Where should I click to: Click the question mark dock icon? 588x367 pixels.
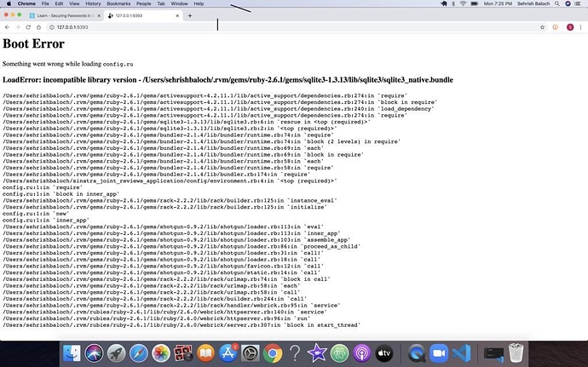295,353
